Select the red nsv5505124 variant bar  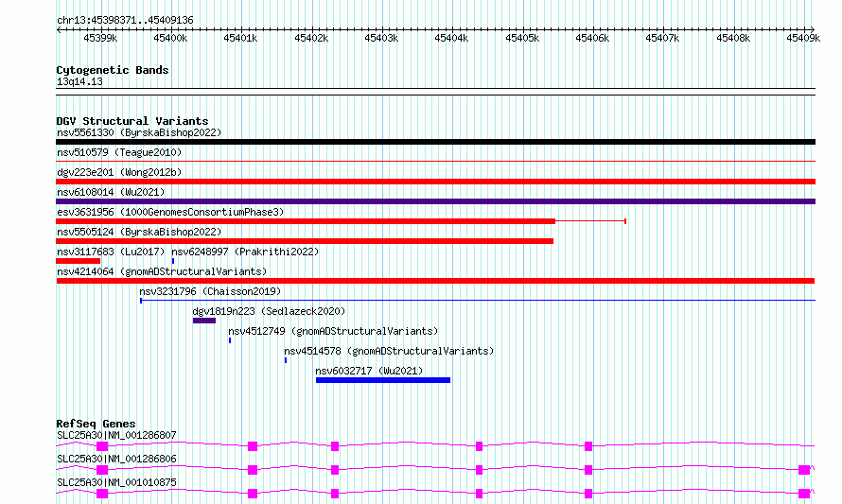point(305,241)
